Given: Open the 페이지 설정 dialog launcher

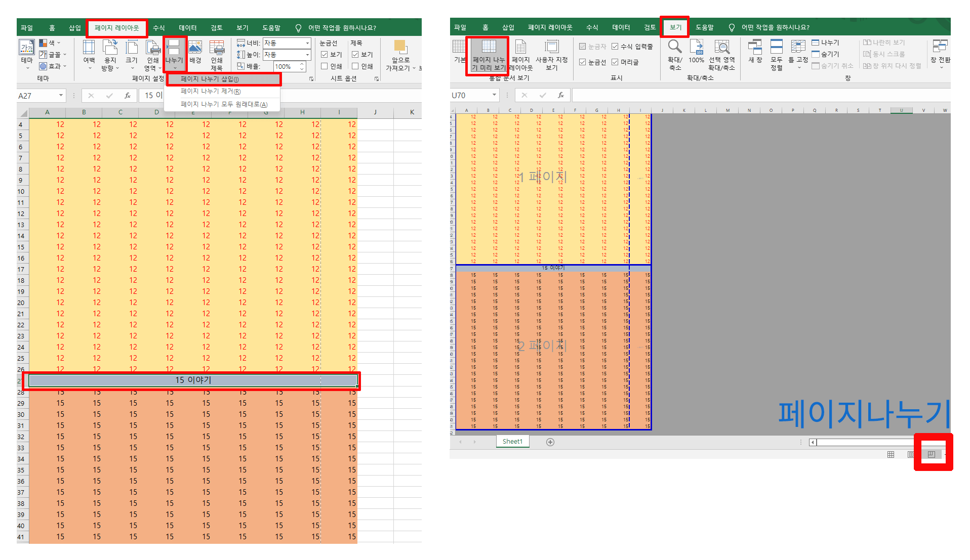Looking at the screenshot, I should (x=311, y=79).
